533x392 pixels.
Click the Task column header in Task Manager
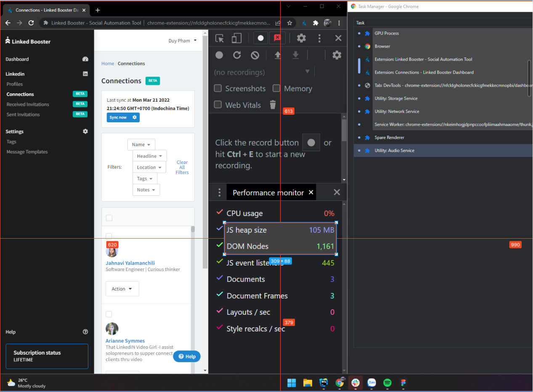click(x=361, y=23)
